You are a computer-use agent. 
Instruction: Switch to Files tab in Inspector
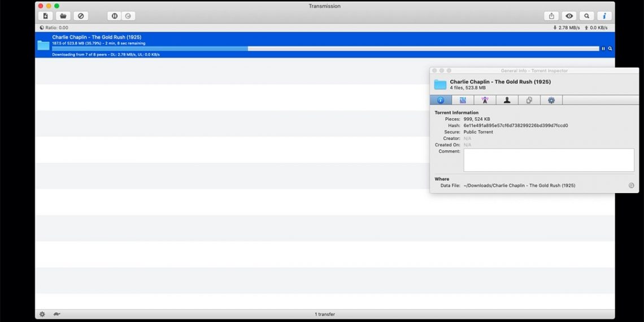[529, 100]
